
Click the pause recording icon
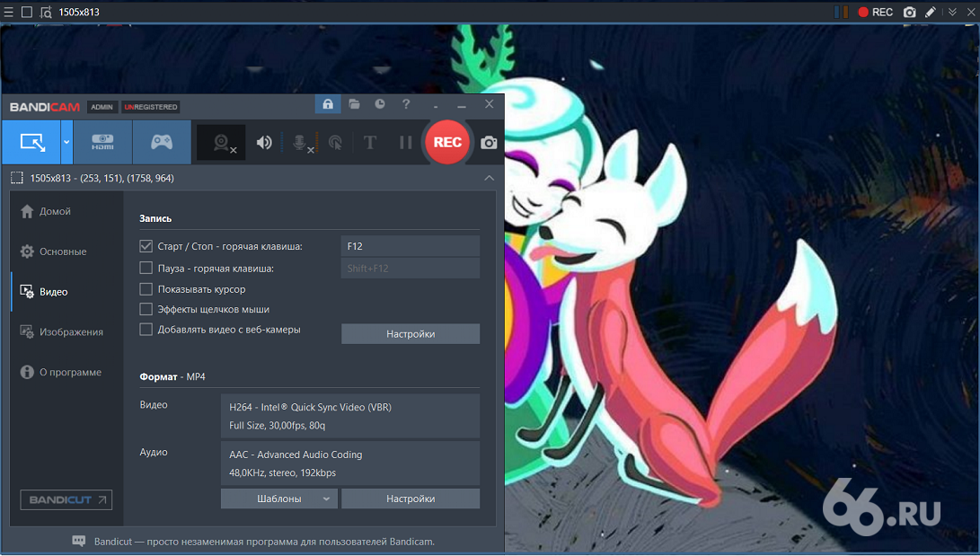pyautogui.click(x=406, y=143)
